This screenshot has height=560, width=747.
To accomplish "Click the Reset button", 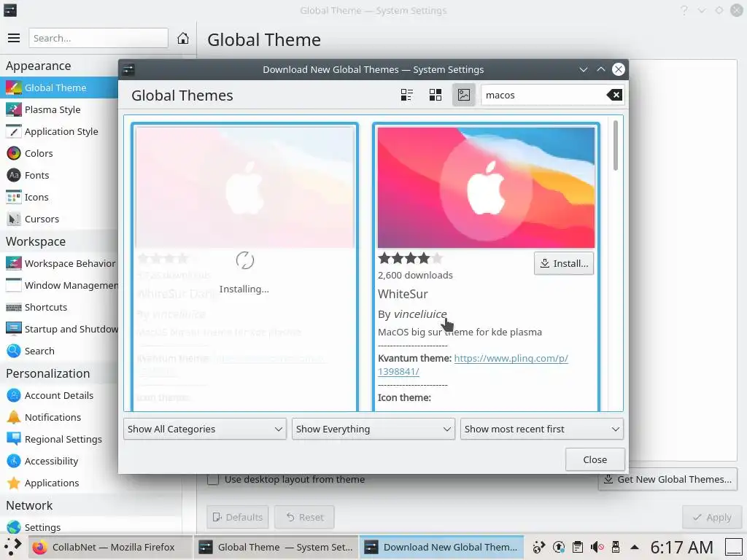I will point(304,517).
